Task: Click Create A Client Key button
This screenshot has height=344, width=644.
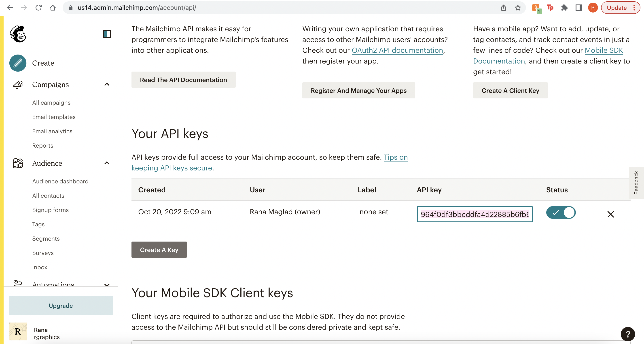Action: coord(510,91)
